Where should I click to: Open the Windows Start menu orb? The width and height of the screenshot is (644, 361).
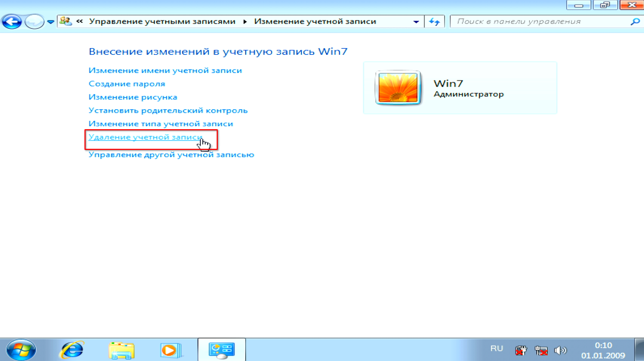click(x=21, y=350)
